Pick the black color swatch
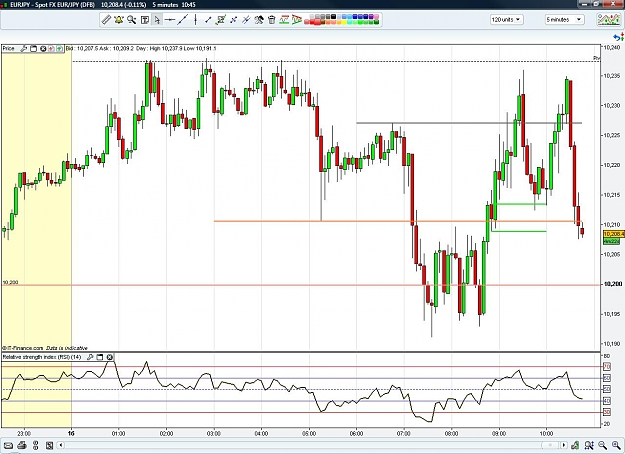Image resolution: width=625 pixels, height=454 pixels. point(333,17)
